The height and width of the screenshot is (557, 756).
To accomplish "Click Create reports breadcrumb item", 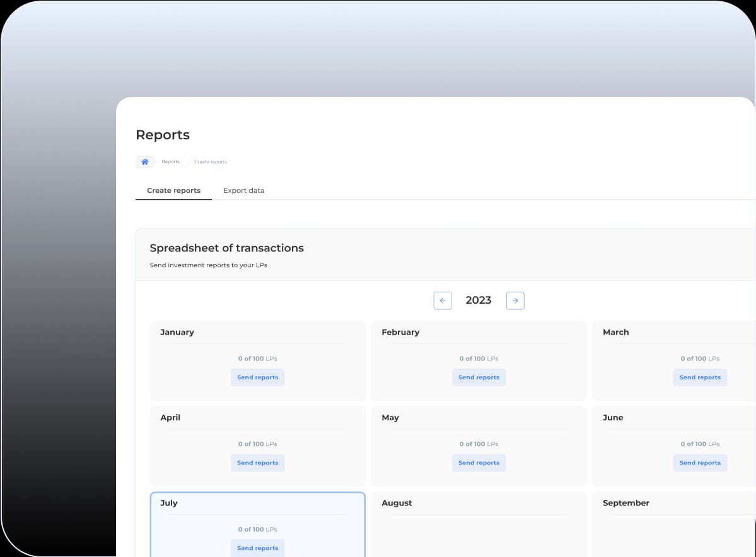I will point(211,162).
